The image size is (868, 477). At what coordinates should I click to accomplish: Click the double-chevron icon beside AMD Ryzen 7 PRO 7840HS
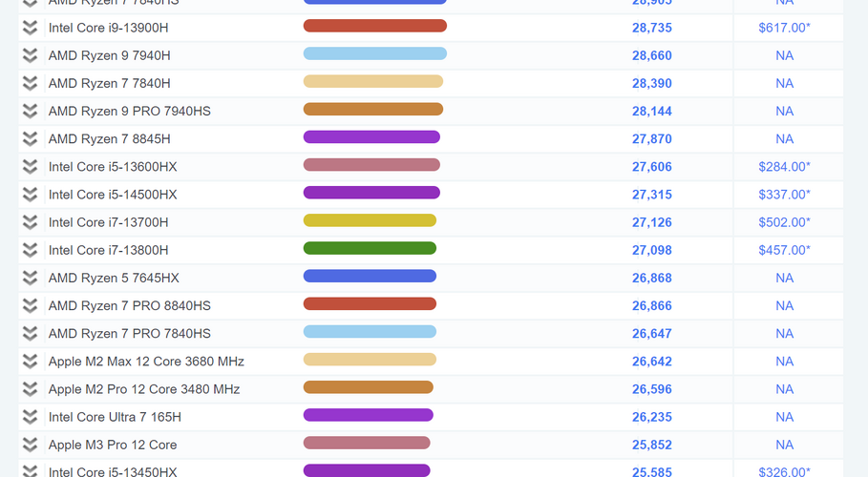tap(30, 334)
